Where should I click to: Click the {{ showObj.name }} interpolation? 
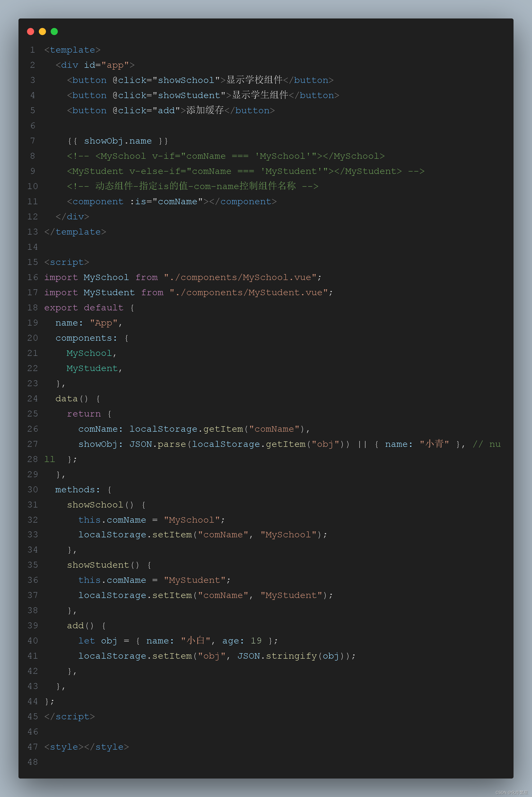point(118,141)
